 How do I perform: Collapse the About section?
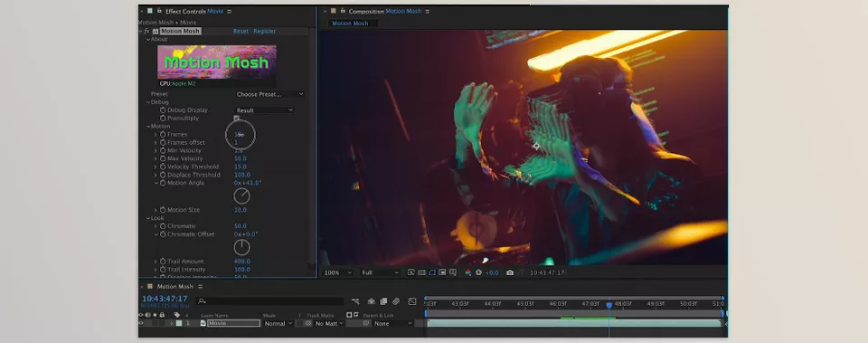point(147,39)
